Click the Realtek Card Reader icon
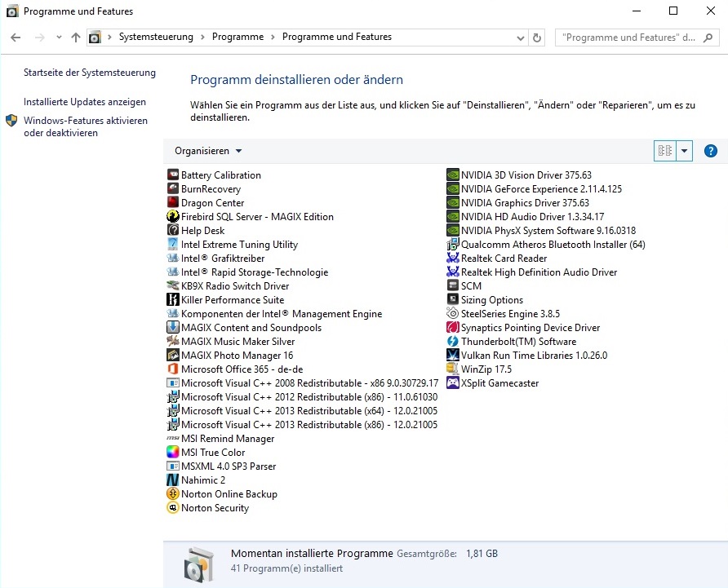The width and height of the screenshot is (728, 588). (453, 258)
